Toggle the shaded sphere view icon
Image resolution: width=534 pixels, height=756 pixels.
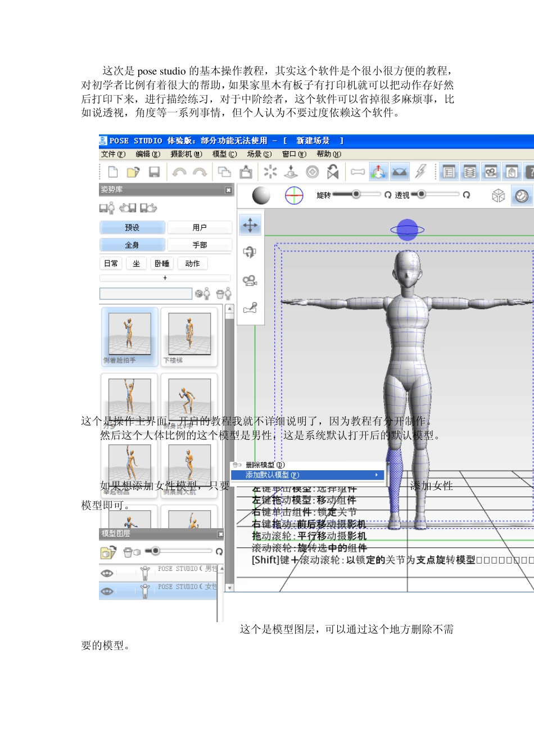click(x=522, y=195)
